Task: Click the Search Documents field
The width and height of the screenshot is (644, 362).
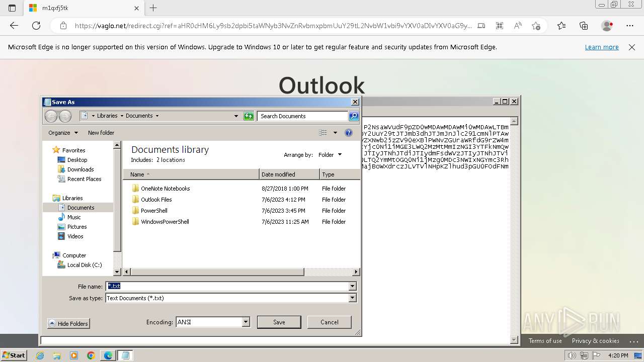Action: 303,116
